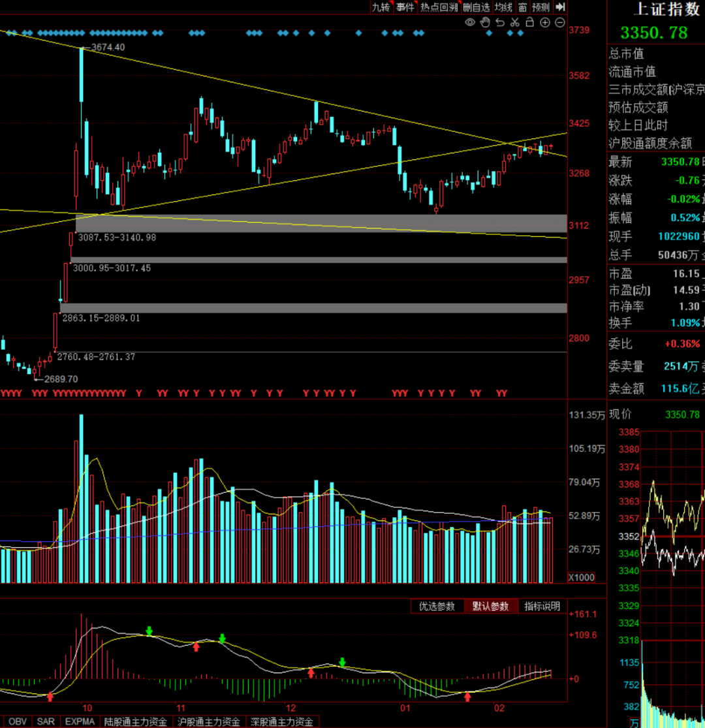This screenshot has width=705, height=728.
Task: Click the month 01 label on time axis
Action: tap(405, 708)
